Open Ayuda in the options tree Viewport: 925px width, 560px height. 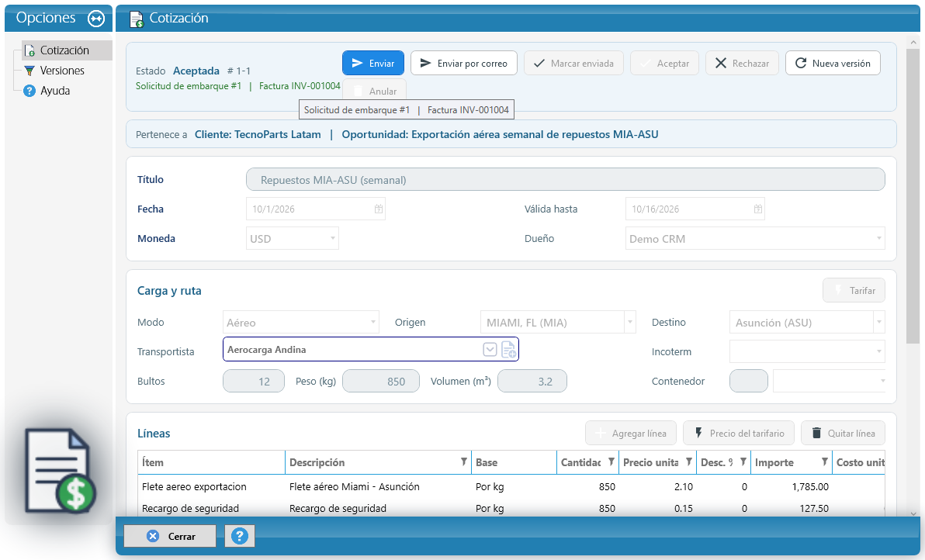[x=55, y=91]
